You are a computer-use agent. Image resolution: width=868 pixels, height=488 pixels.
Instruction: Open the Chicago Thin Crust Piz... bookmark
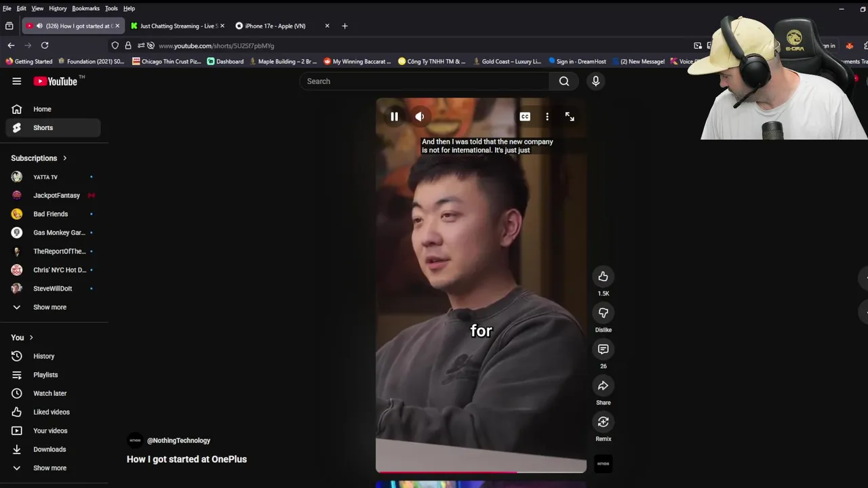(x=167, y=61)
